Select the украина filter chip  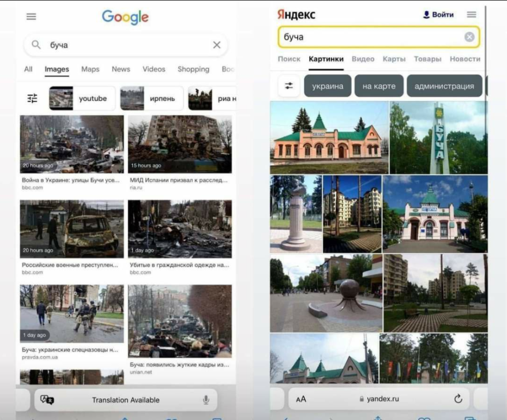click(x=328, y=86)
